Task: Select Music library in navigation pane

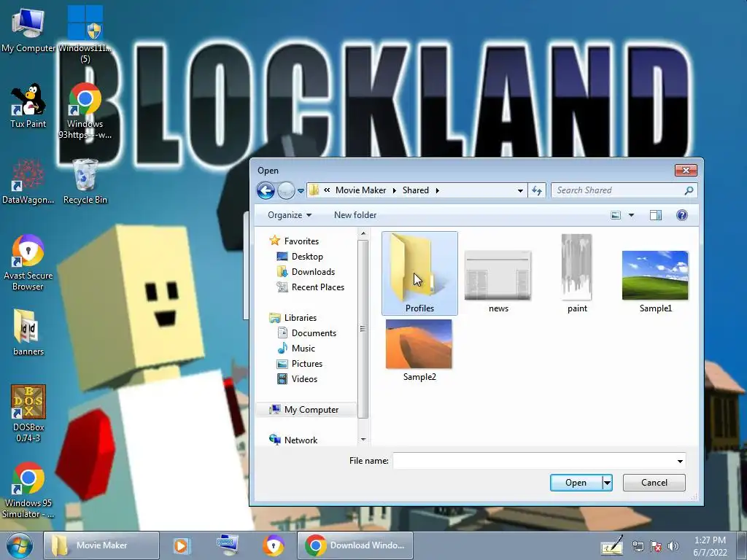Action: pyautogui.click(x=296, y=348)
